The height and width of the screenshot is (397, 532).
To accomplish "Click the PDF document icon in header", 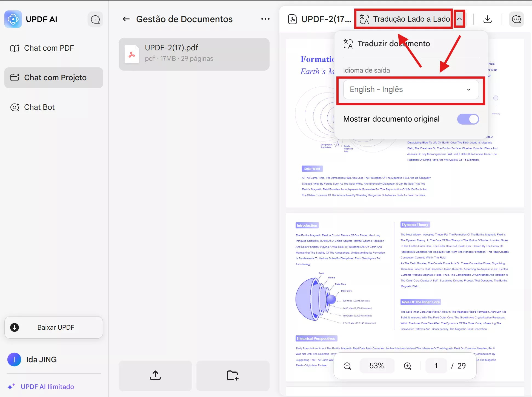I will click(x=293, y=19).
